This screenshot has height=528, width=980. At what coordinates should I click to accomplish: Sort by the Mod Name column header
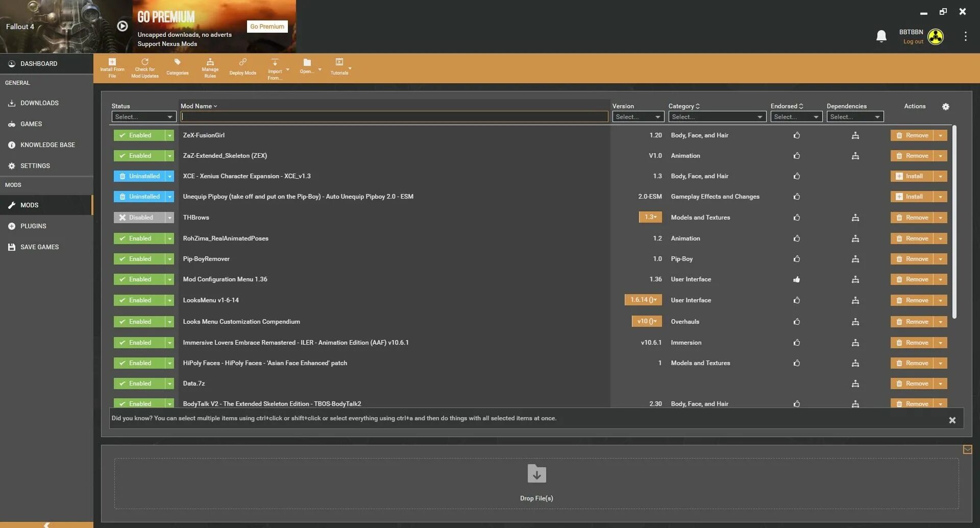click(199, 106)
